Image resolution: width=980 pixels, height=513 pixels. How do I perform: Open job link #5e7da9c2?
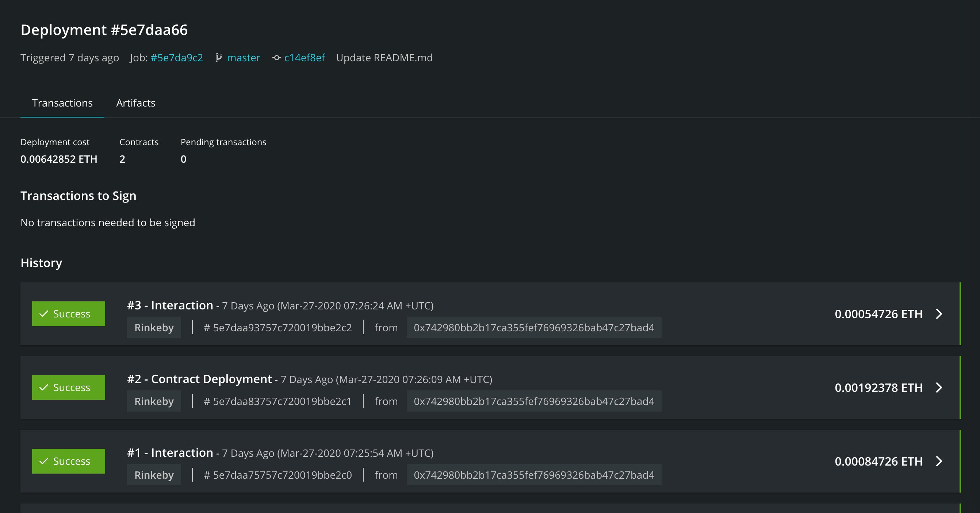[177, 58]
